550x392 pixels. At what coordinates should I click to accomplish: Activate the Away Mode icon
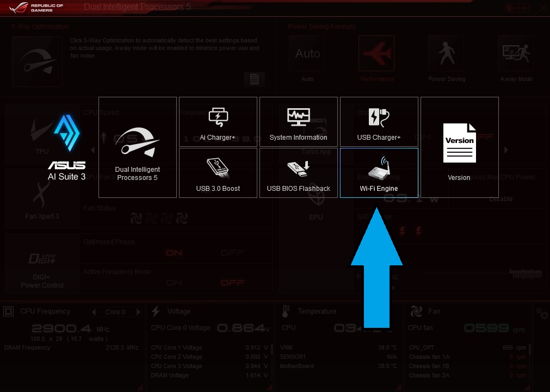point(516,54)
